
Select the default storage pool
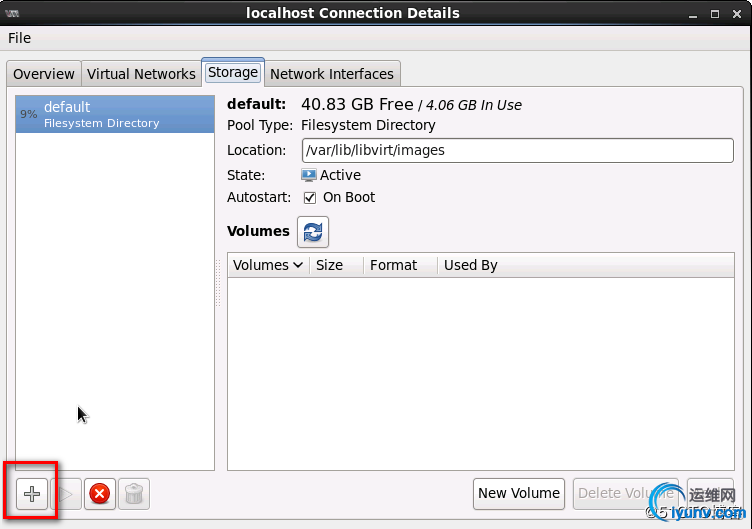(x=115, y=114)
